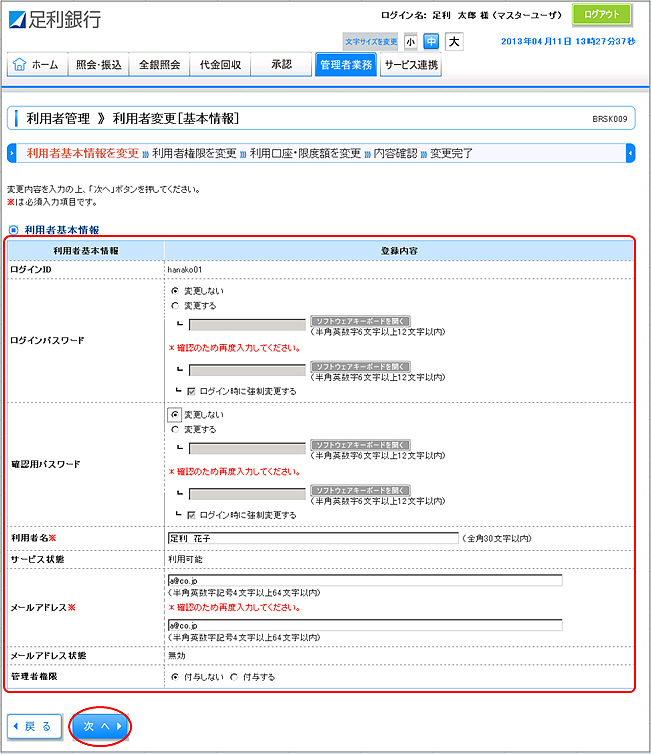Select 付与する for 管理者権限

tap(234, 677)
